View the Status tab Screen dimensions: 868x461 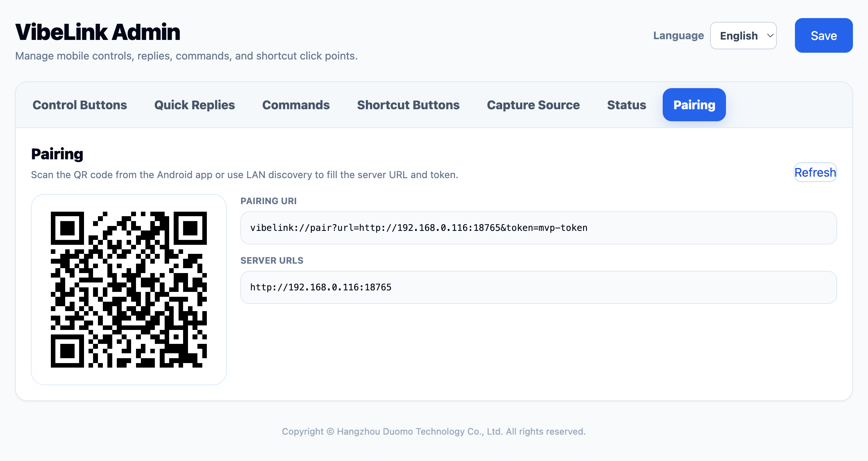[627, 105]
